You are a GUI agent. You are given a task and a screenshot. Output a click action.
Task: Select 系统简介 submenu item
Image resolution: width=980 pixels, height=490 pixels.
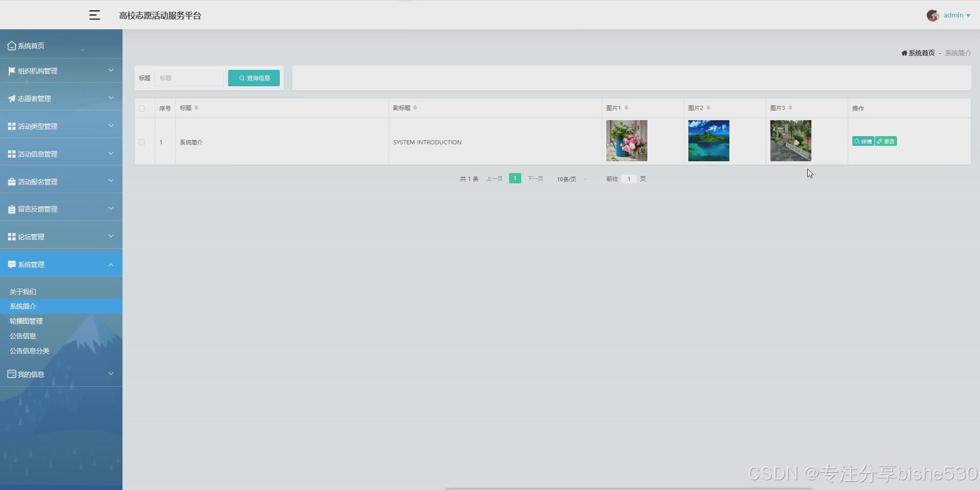(61, 306)
